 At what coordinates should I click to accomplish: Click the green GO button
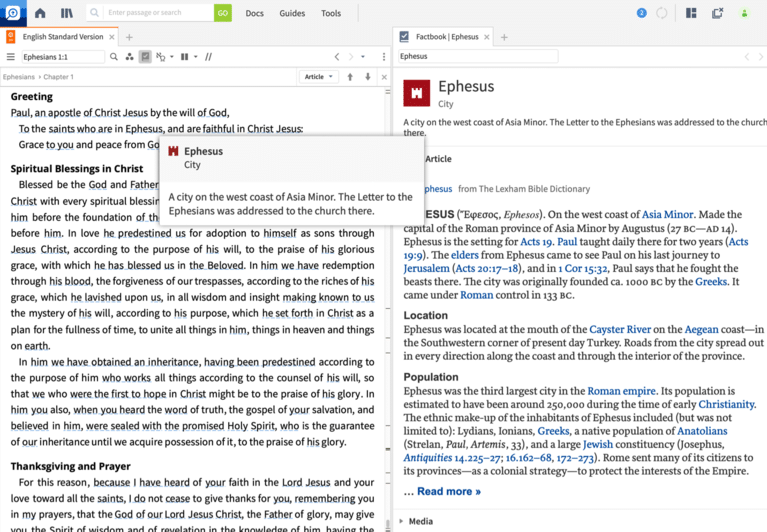(x=222, y=13)
